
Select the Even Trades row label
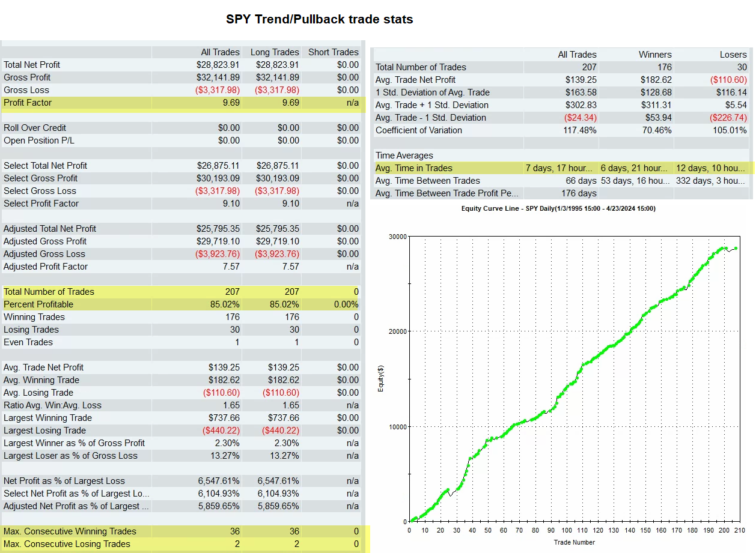click(x=28, y=342)
